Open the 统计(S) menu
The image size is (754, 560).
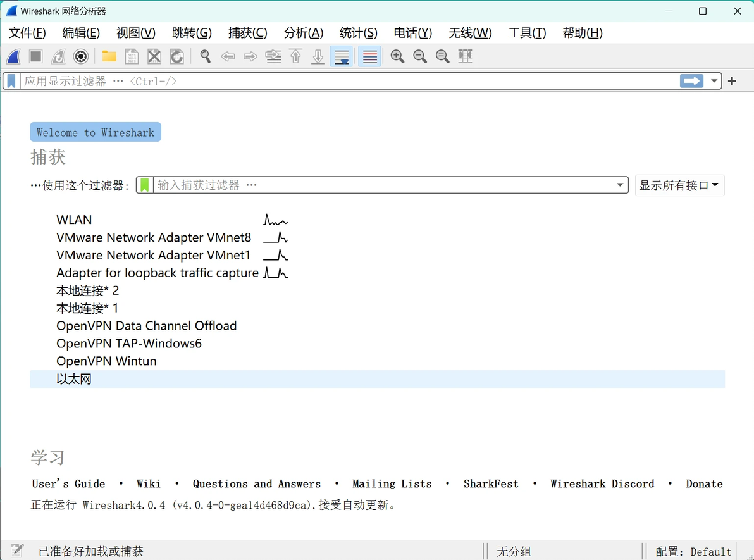[x=359, y=33]
